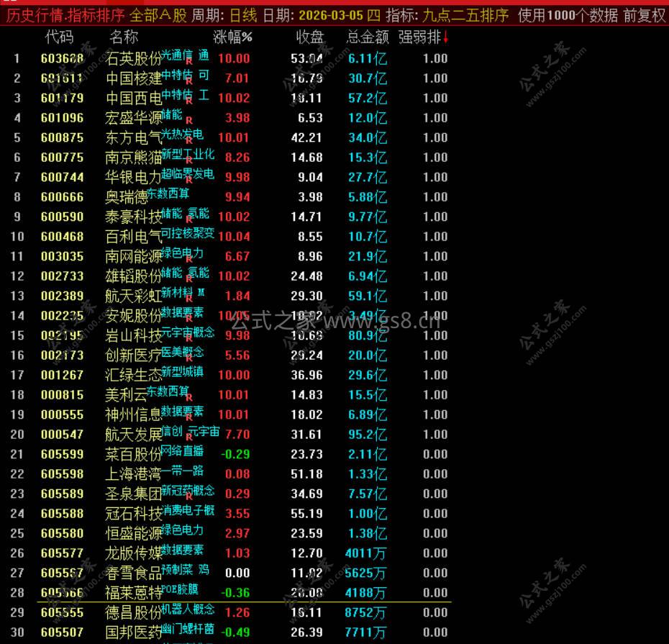669x644 pixels.
Task: Select stock code 601096
Action: tap(63, 118)
